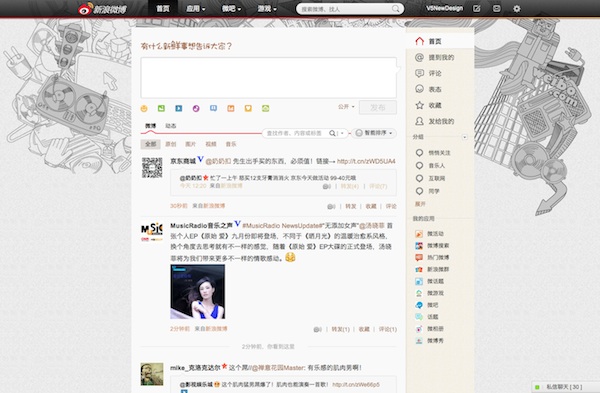Image resolution: width=600 pixels, height=393 pixels.
Task: Open the 私信聊天 [30] chat bar
Action: pyautogui.click(x=566, y=387)
